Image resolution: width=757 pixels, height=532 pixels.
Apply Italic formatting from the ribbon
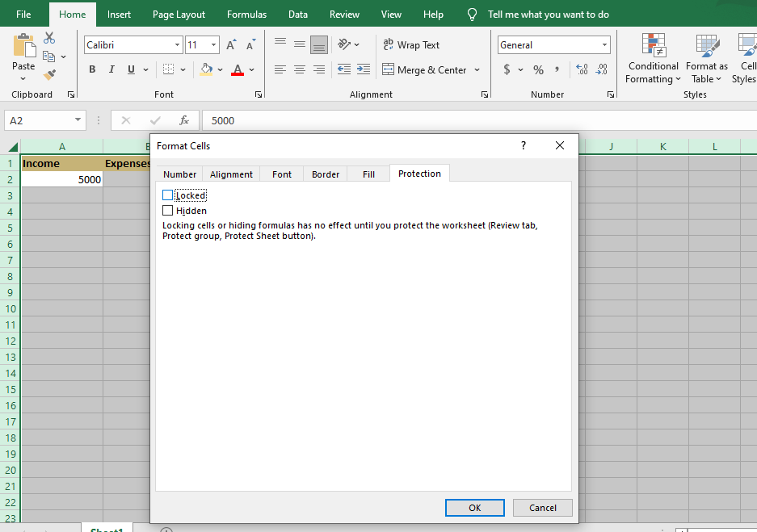click(111, 69)
